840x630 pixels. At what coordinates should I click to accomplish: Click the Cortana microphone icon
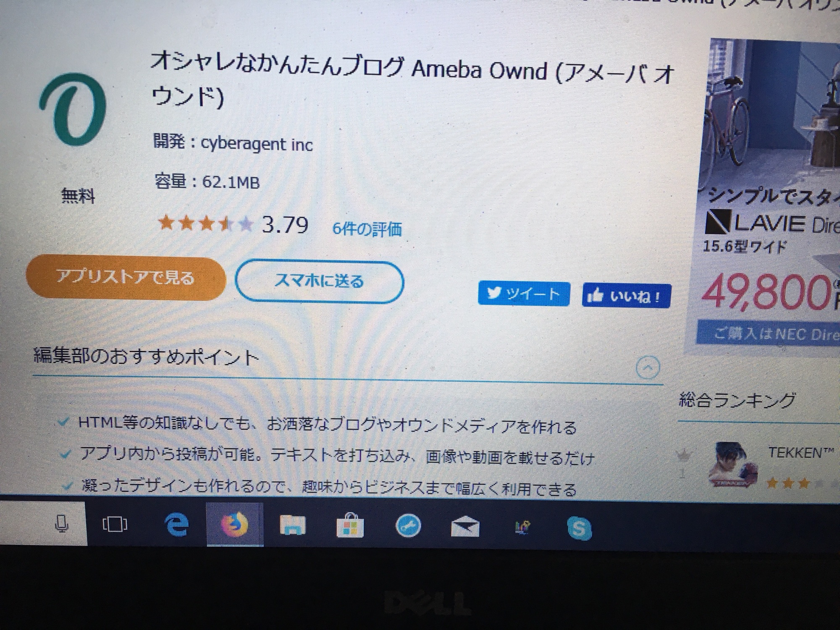point(62,525)
